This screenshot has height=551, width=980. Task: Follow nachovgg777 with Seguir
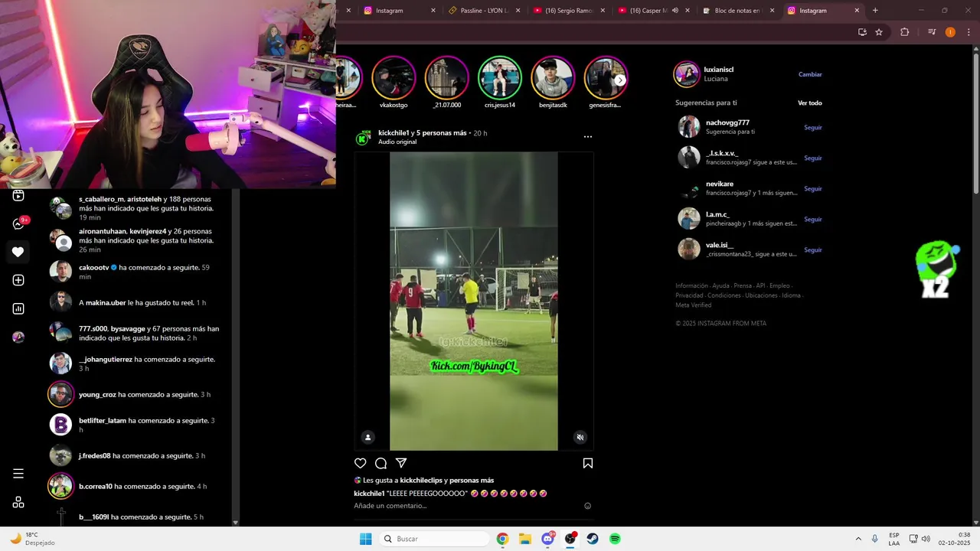tap(812, 128)
